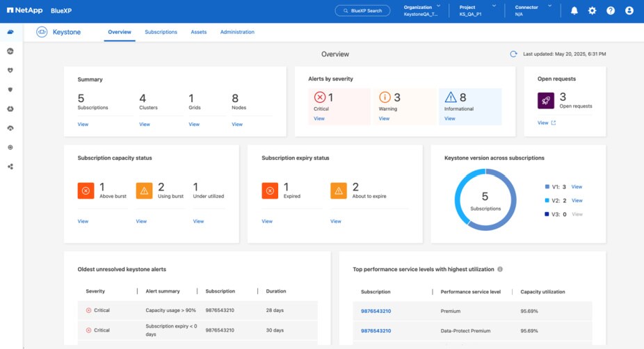Open the user account profile icon

(x=629, y=11)
